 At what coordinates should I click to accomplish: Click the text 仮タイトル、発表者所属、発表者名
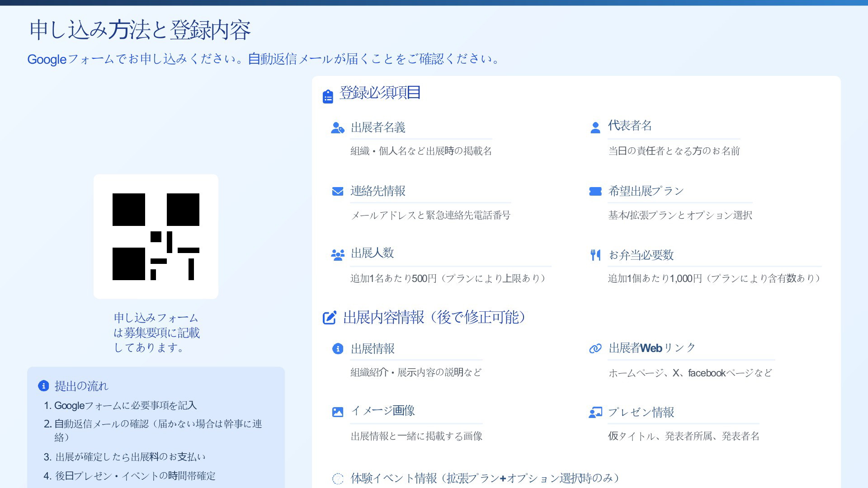(x=684, y=436)
